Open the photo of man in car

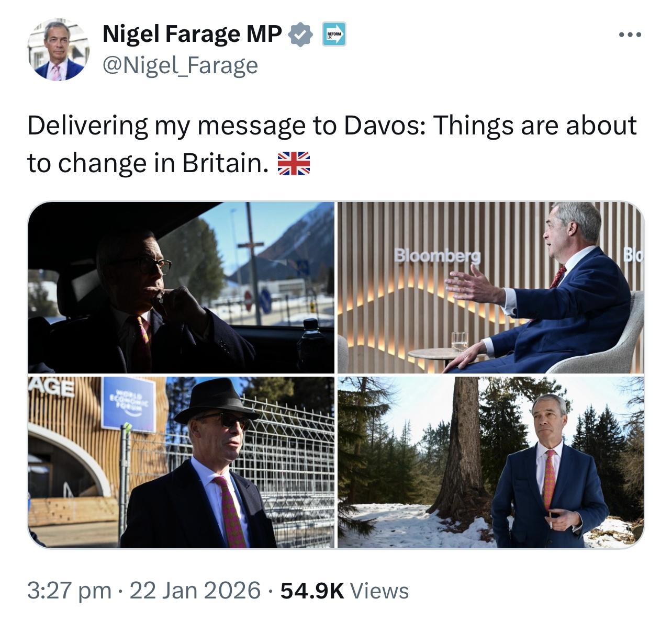coord(181,288)
